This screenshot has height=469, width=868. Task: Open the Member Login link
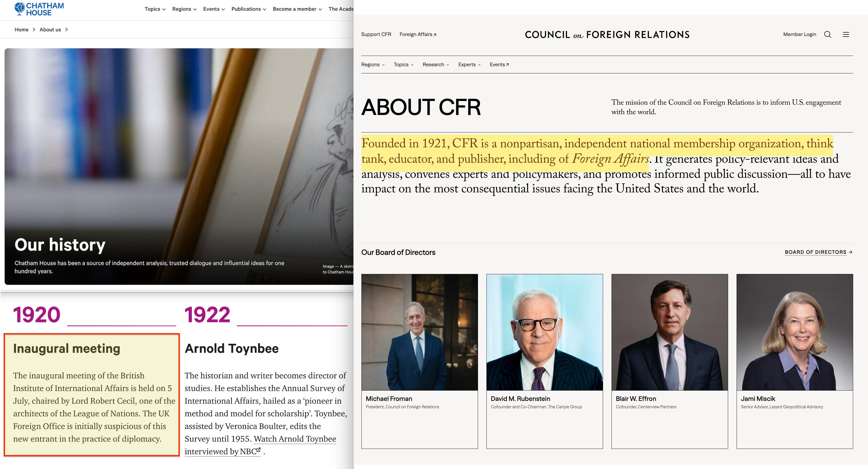point(800,34)
